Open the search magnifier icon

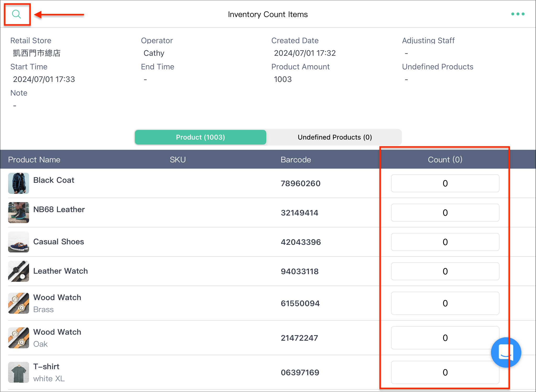(x=16, y=14)
